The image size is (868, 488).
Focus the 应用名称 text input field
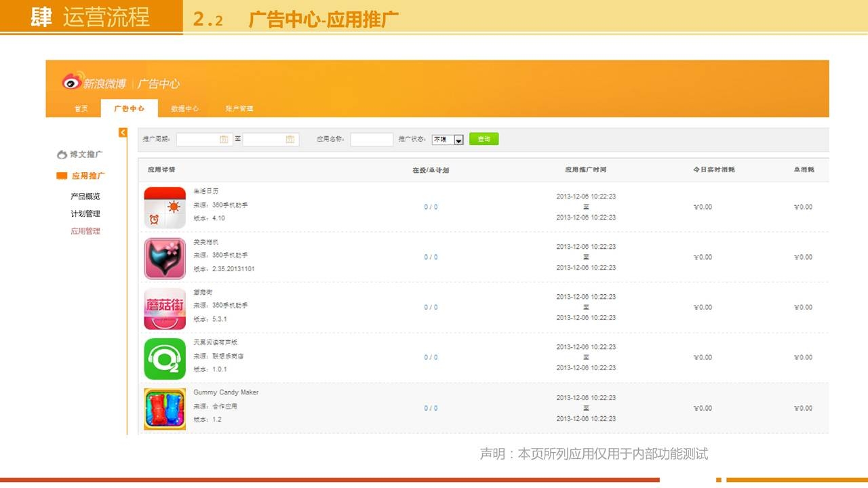pos(372,139)
